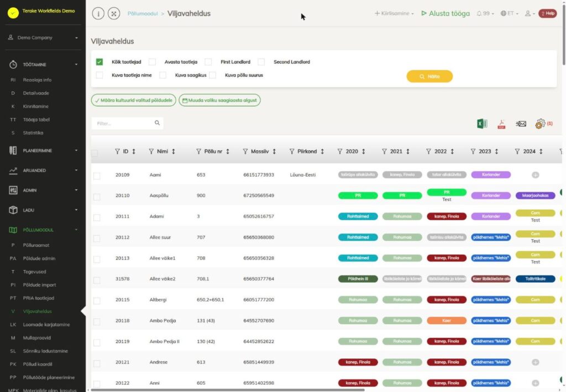Open the ET language dropdown

pos(509,13)
